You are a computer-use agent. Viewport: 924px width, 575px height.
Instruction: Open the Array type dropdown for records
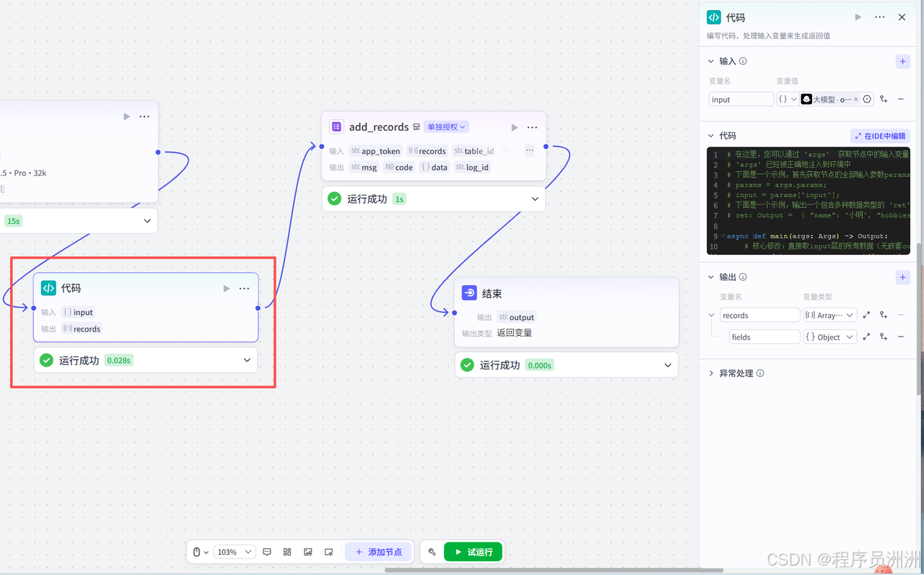(x=830, y=315)
